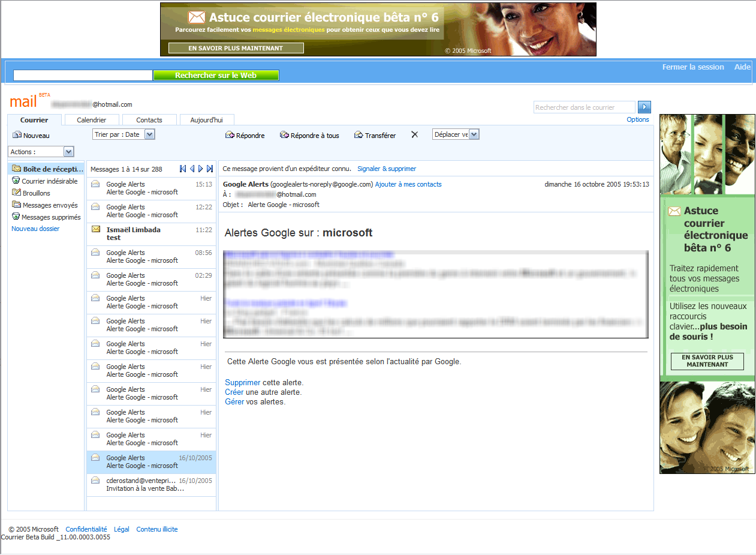Click Signaler & supprimer link
756x555 pixels.
point(387,169)
